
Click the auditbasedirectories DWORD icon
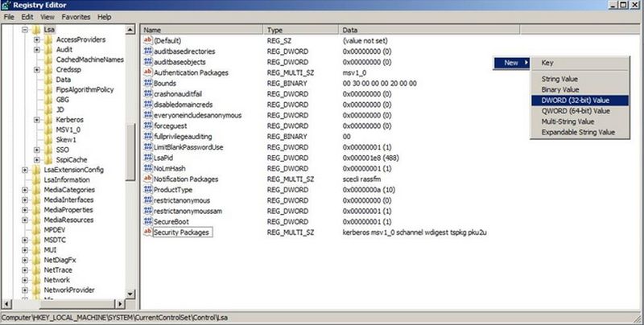148,51
